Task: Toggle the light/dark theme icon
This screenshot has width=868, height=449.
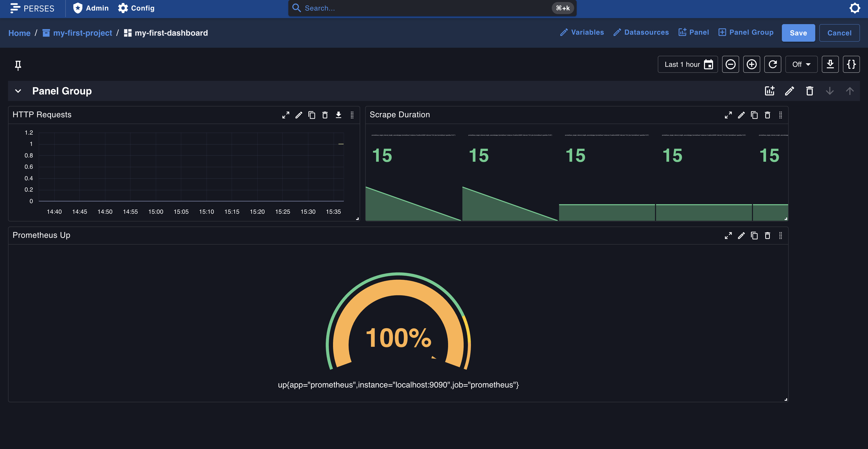Action: pyautogui.click(x=854, y=8)
